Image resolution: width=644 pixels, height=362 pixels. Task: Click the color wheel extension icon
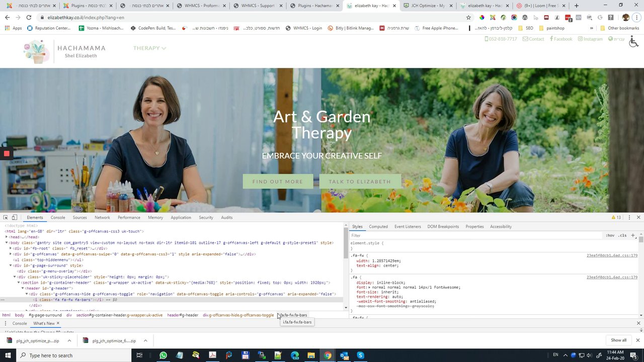point(482,17)
